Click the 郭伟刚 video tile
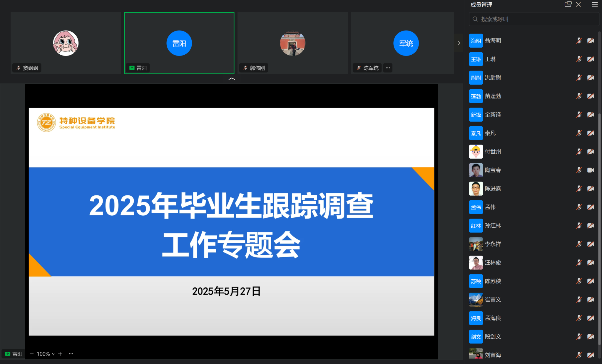Screen dimensions: 602x364 click(292, 43)
